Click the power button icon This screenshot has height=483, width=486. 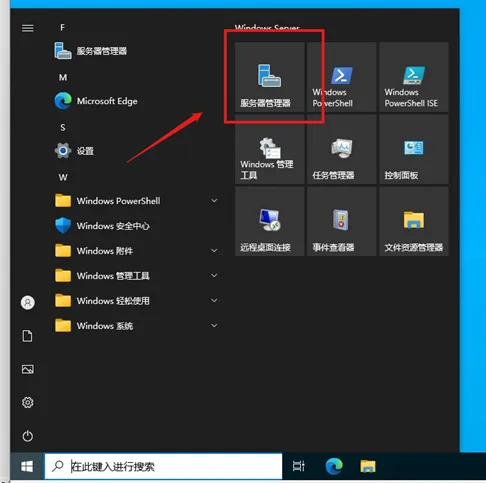coord(28,436)
